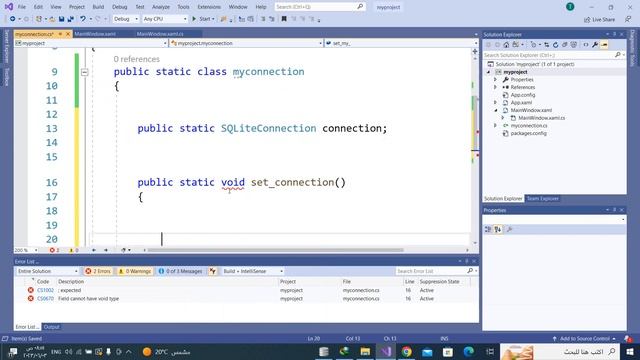Viewport: 640px width, 360px height.
Task: Switch to the MainWindow.xaml.cs tab
Action: [160, 34]
